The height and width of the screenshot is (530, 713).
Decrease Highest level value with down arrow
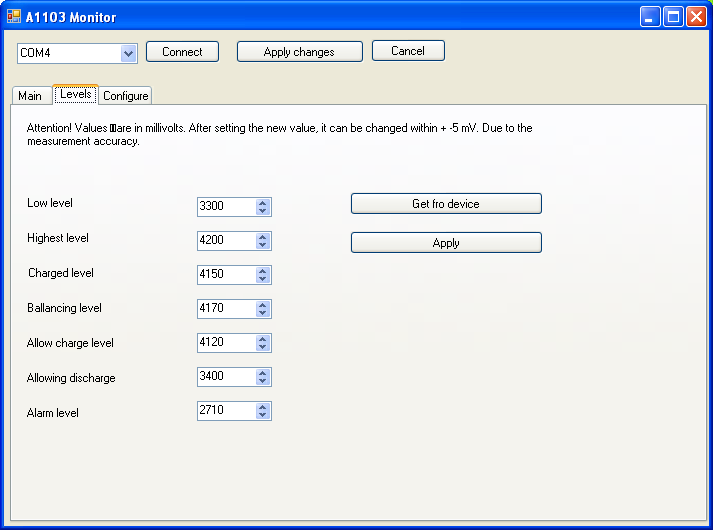coord(263,245)
